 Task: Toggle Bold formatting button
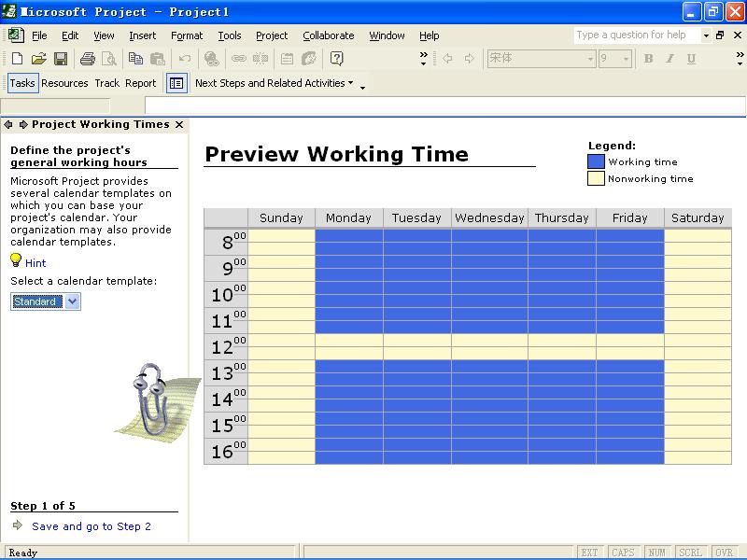(648, 59)
